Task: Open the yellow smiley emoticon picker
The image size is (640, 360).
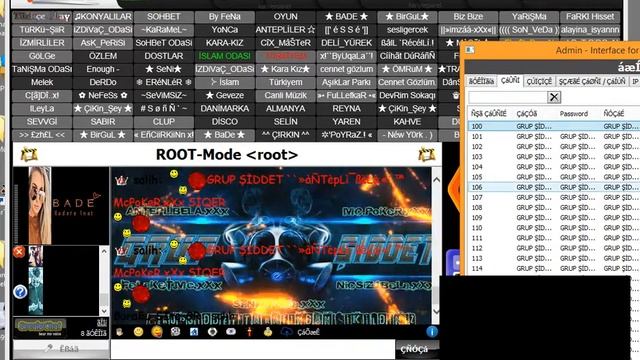Action: click(138, 332)
